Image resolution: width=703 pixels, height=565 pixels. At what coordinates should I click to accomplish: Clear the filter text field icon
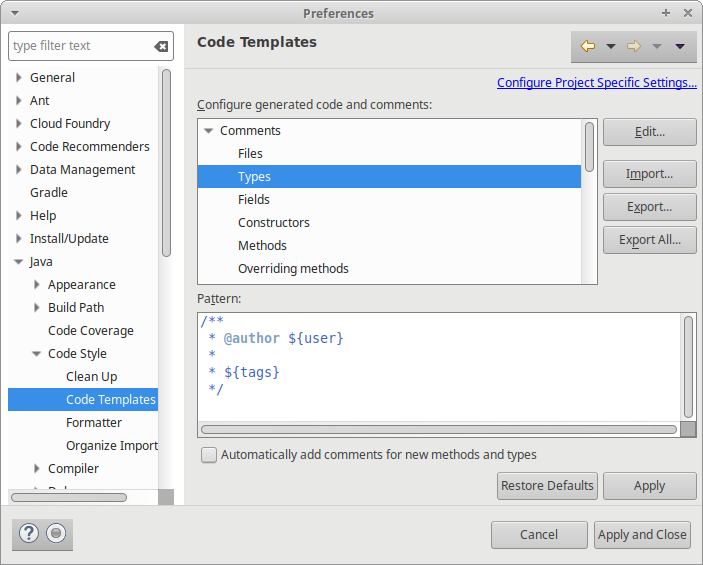coord(161,46)
